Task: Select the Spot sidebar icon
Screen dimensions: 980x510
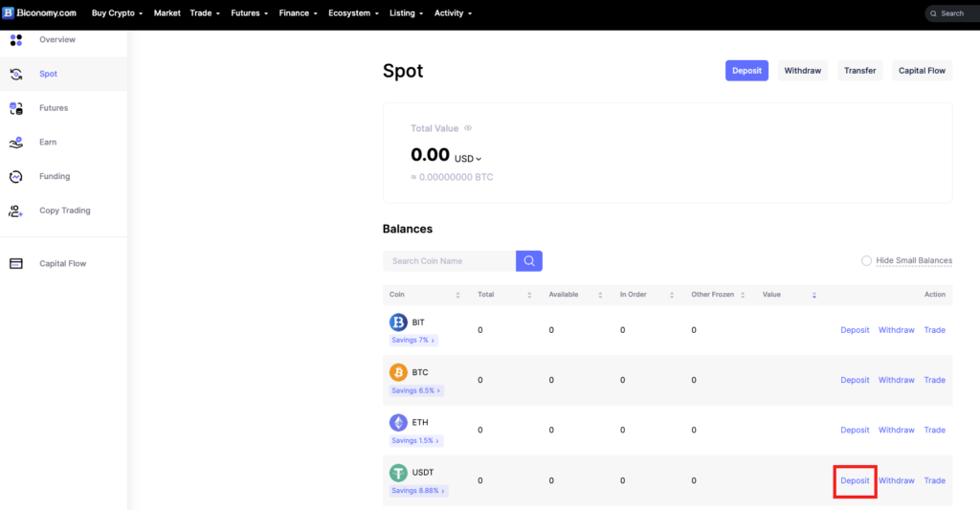Action: pos(16,74)
